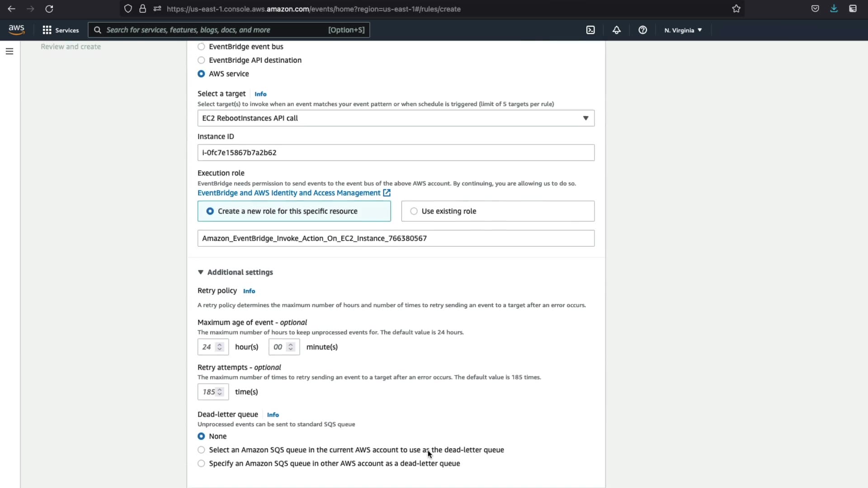Click Info link beside Dead-letter queue
The image size is (868, 488).
[x=273, y=415]
